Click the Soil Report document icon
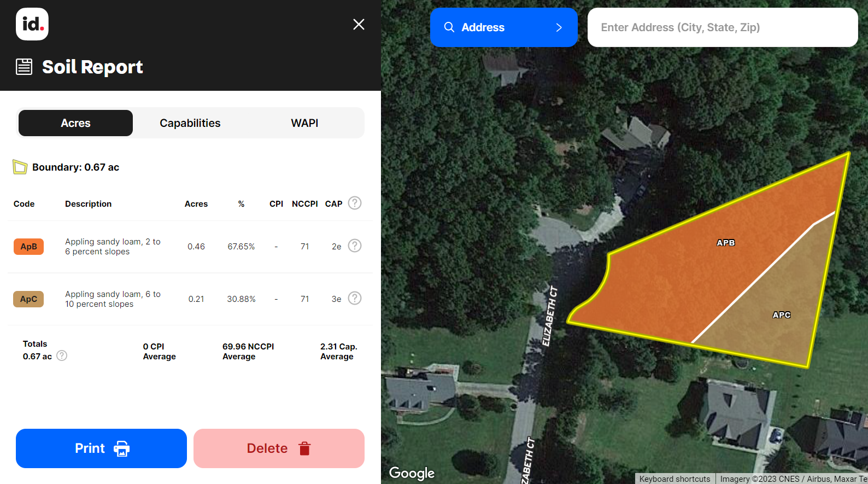868x484 pixels. [24, 67]
